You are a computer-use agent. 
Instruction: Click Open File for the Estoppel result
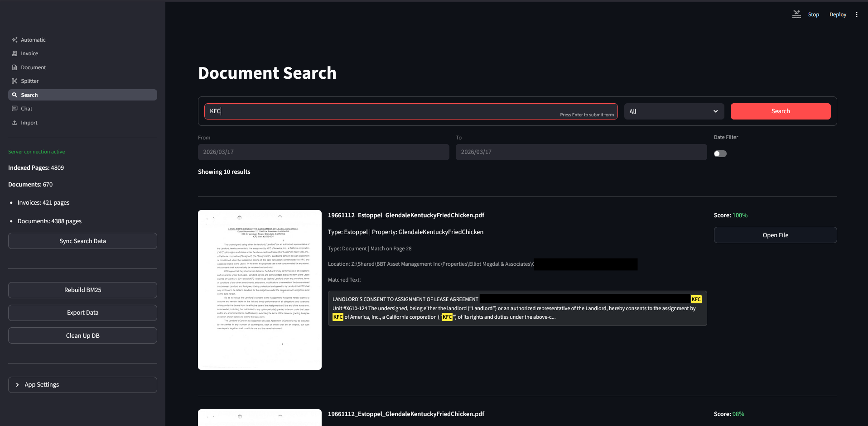tap(775, 235)
